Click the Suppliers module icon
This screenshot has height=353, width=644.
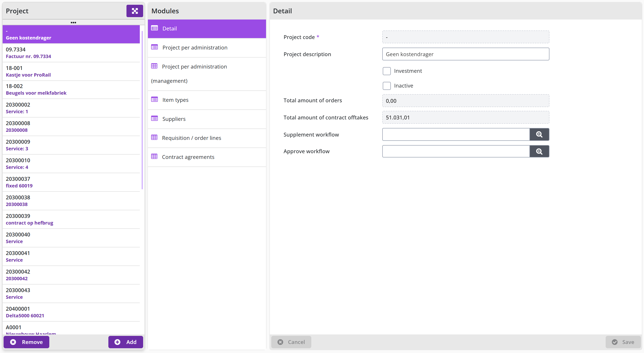(x=155, y=119)
